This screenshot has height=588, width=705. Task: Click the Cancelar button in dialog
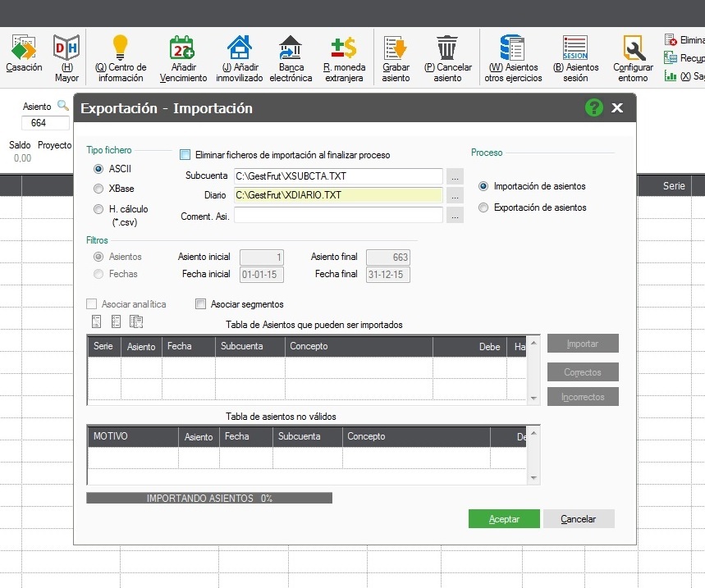pos(578,519)
